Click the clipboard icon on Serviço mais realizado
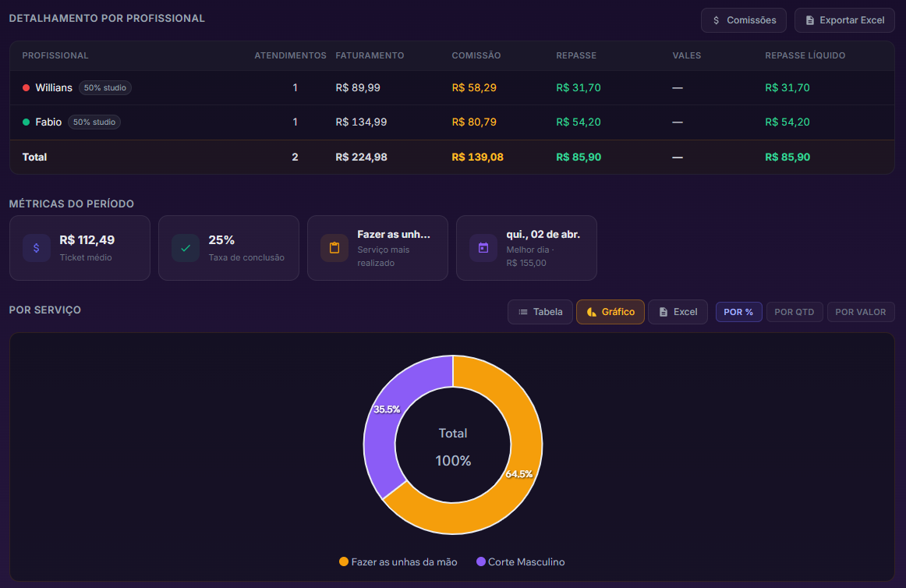Screen dimensions: 906x588 pyautogui.click(x=334, y=248)
